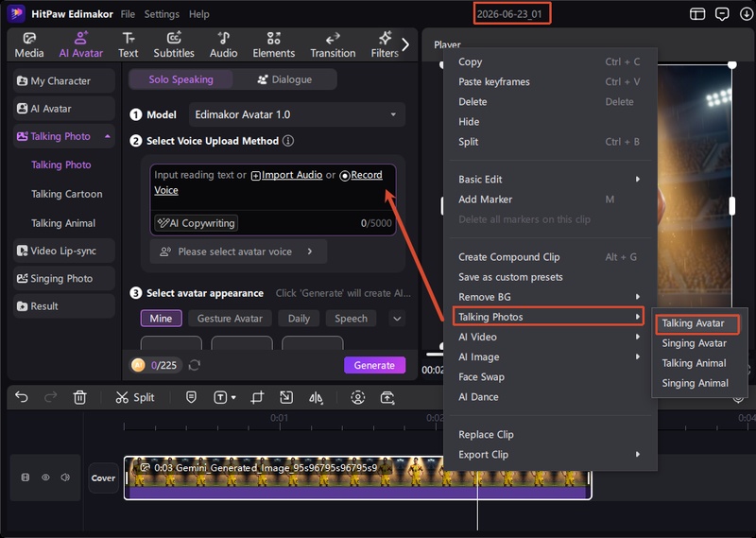The image size is (756, 538).
Task: Click the Generate button
Action: pyautogui.click(x=374, y=365)
